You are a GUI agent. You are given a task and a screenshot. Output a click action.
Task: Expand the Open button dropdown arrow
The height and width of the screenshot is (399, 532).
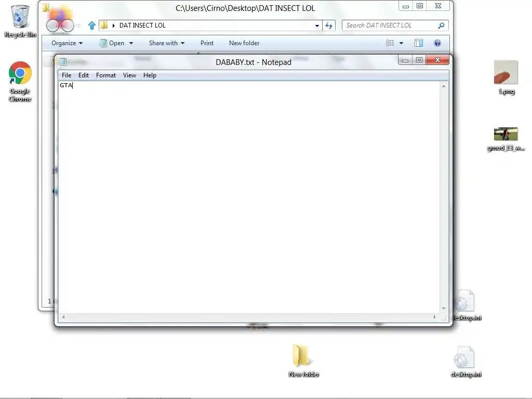tap(131, 43)
